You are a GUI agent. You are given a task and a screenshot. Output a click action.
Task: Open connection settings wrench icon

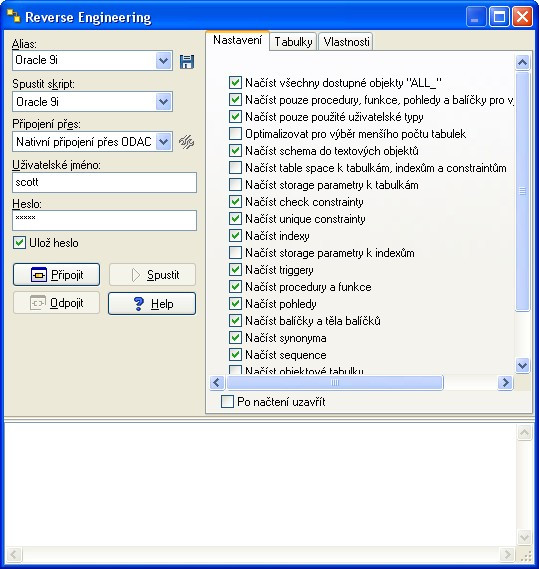tap(187, 142)
